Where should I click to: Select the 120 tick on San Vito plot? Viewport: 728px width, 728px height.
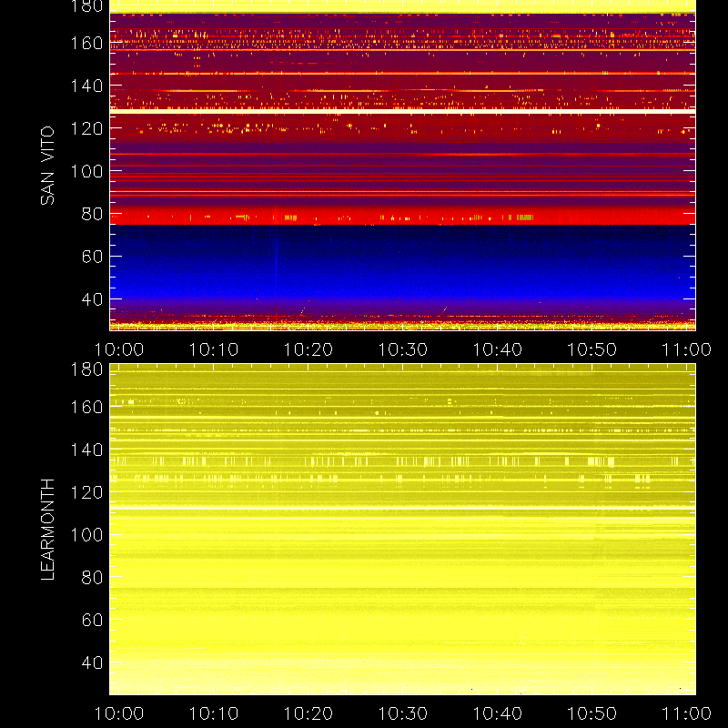coord(86,128)
